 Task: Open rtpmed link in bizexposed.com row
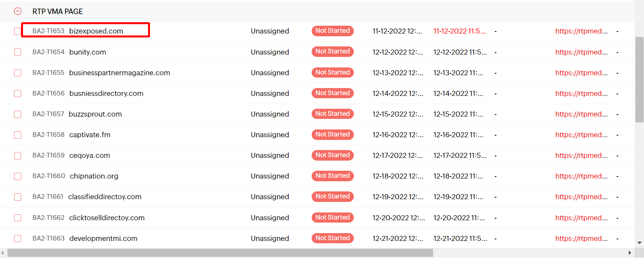582,31
